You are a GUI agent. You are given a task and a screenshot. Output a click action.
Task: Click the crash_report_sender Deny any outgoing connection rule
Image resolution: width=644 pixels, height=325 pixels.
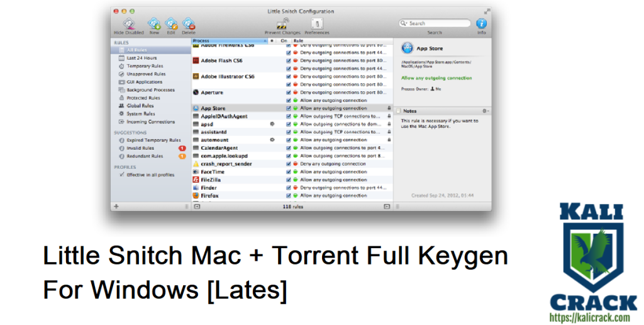point(333,164)
